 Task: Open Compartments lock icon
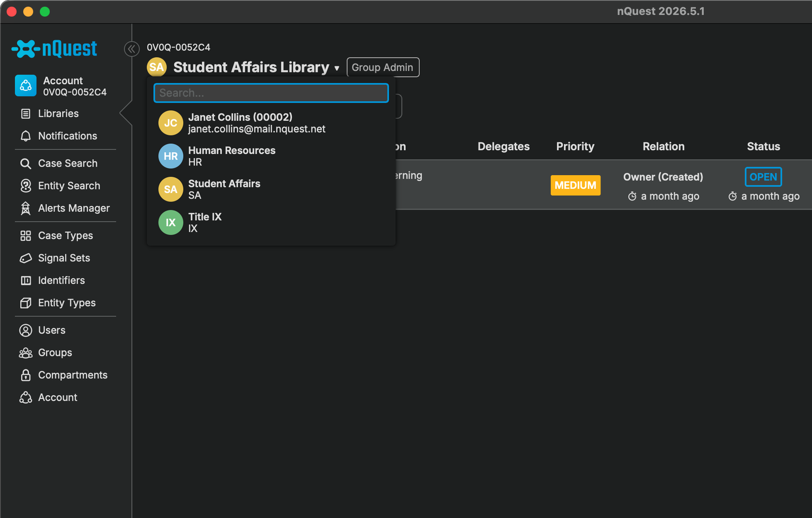click(x=25, y=375)
